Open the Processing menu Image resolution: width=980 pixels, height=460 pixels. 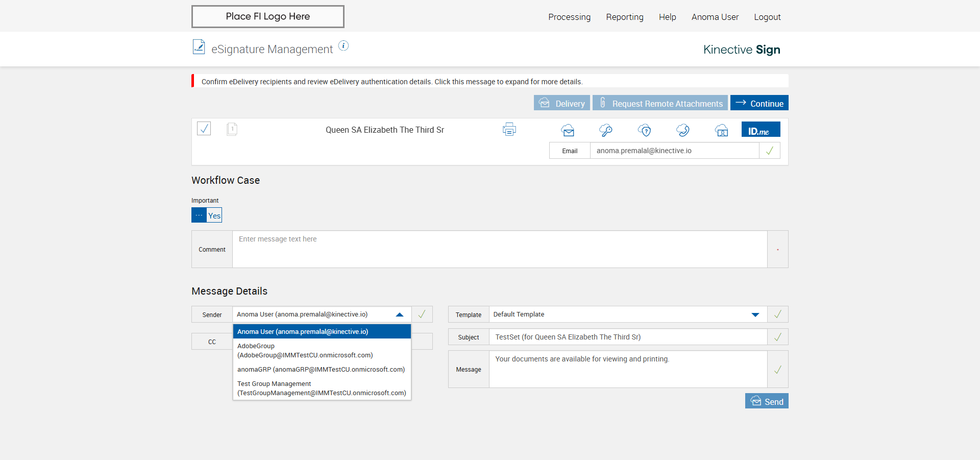coord(569,17)
